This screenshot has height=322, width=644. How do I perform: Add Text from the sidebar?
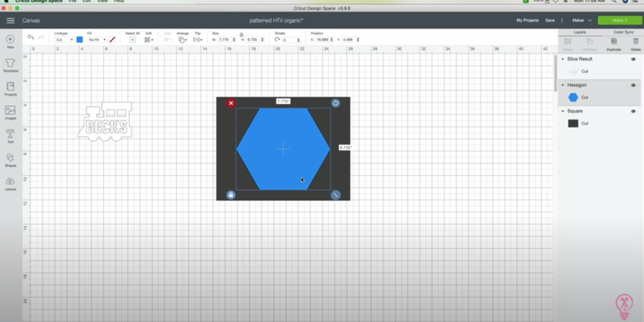10,136
